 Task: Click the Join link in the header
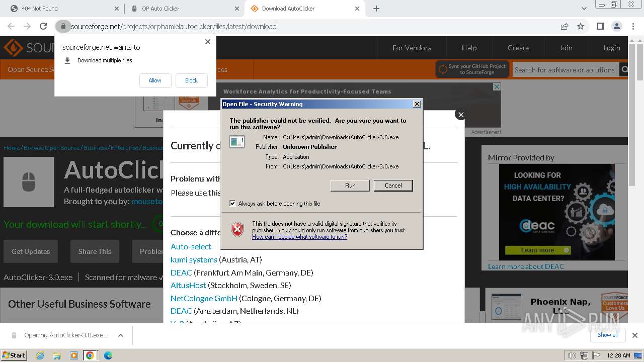(x=566, y=48)
